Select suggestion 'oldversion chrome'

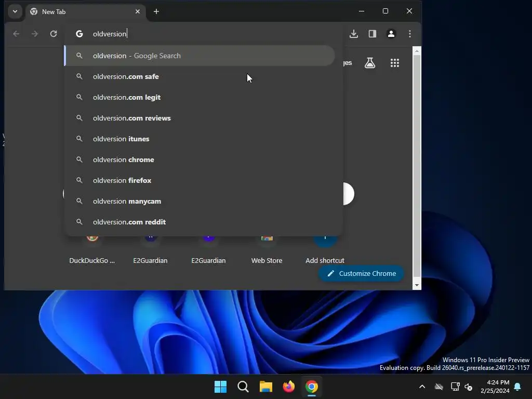[x=199, y=159]
